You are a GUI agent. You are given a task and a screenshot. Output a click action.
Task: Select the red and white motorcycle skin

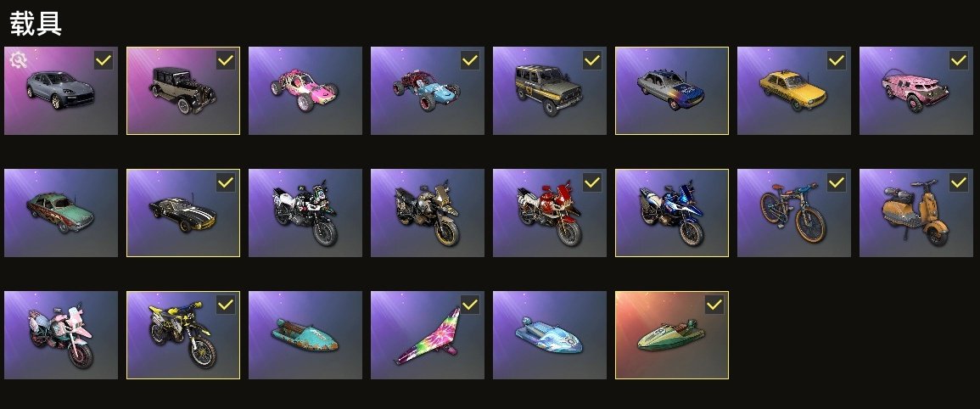[549, 213]
